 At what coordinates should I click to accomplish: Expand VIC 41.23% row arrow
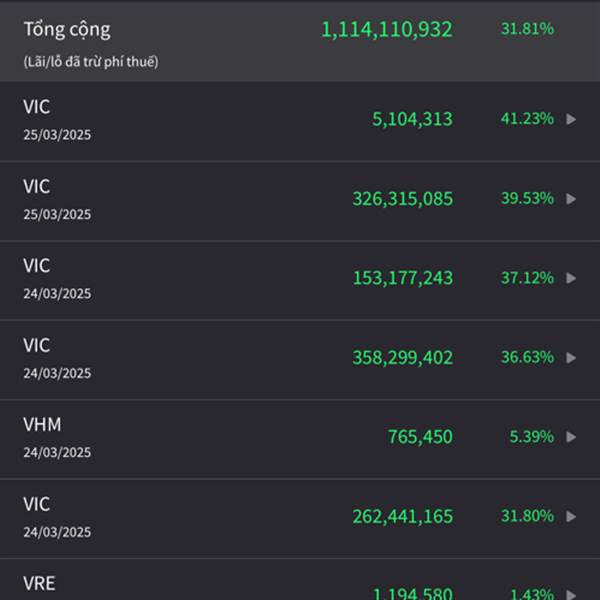(x=571, y=119)
